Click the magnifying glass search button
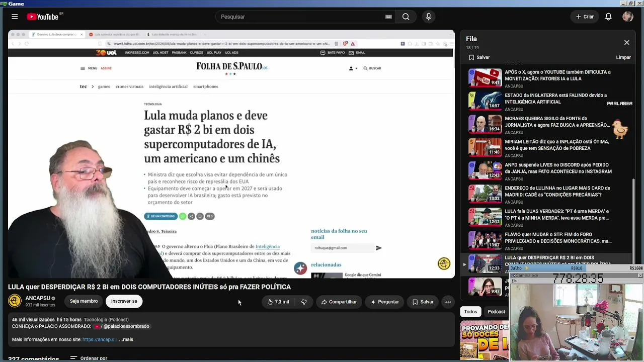644x362 pixels. coord(406,17)
